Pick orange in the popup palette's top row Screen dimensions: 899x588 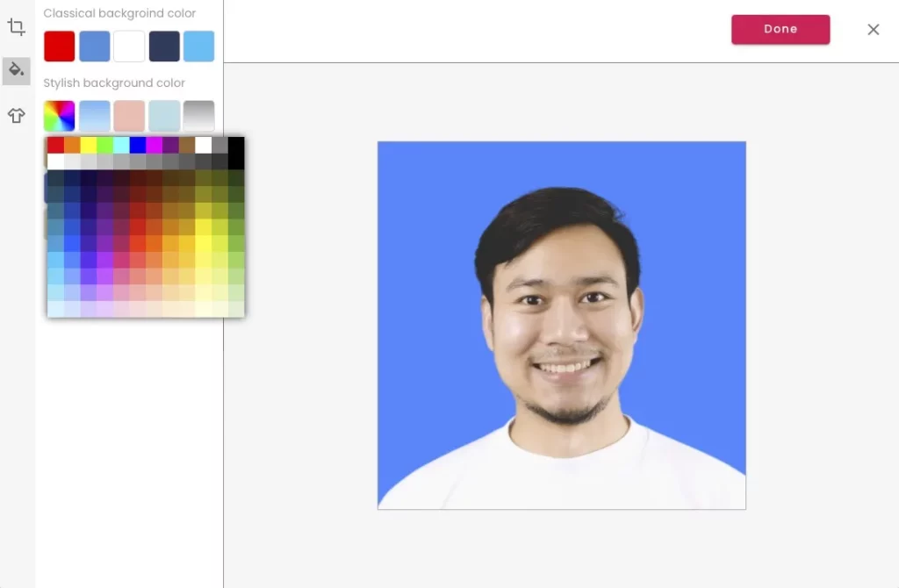point(72,145)
